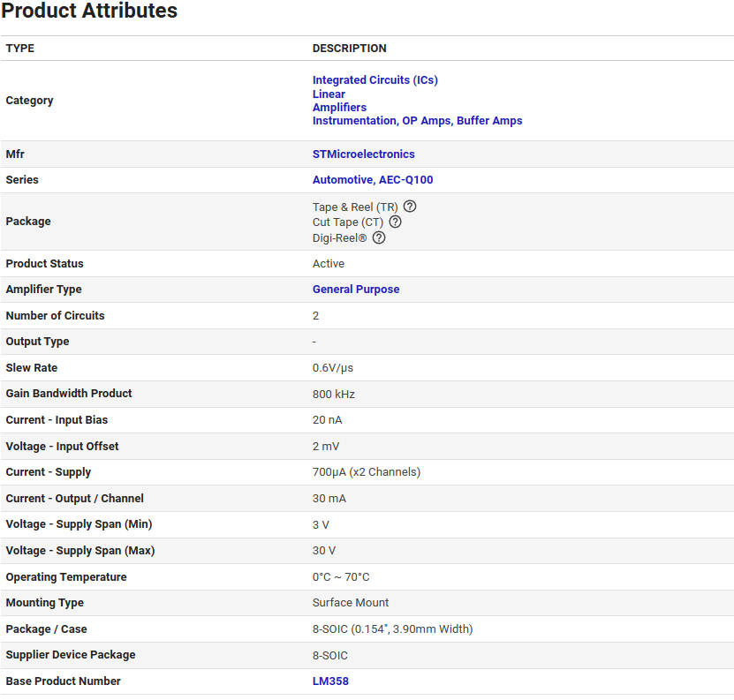734x700 pixels.
Task: Click the DESCRIPTION column header
Action: 349,49
